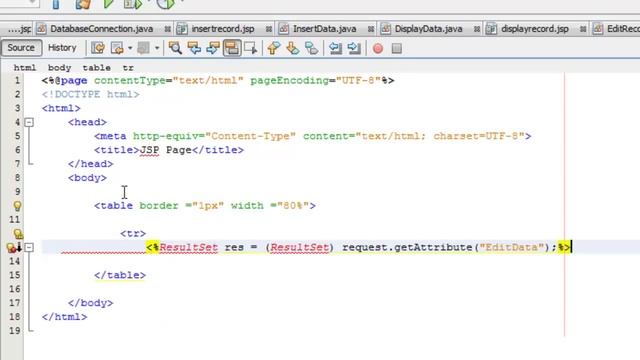Close the DatabaseConnection.java tab

(x=167, y=29)
